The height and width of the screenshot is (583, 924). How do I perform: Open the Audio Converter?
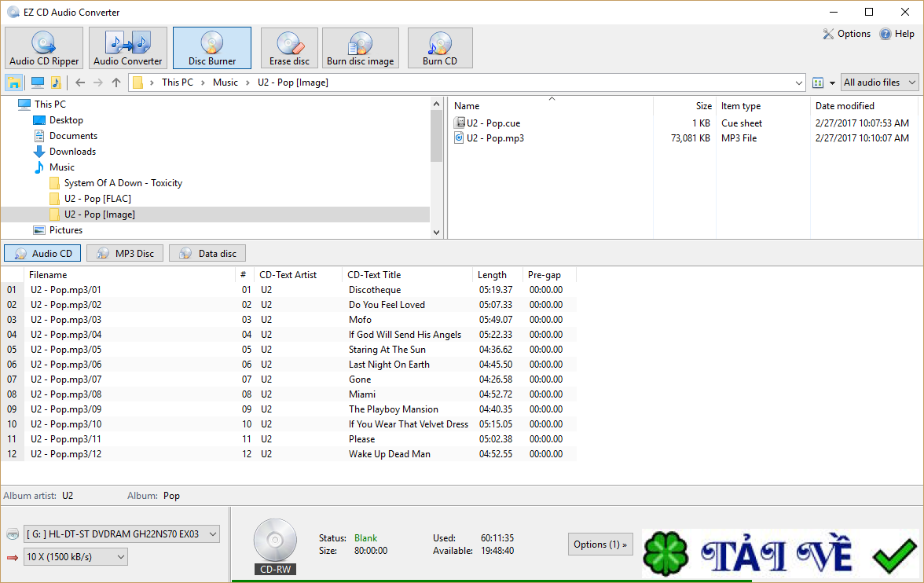click(x=127, y=48)
